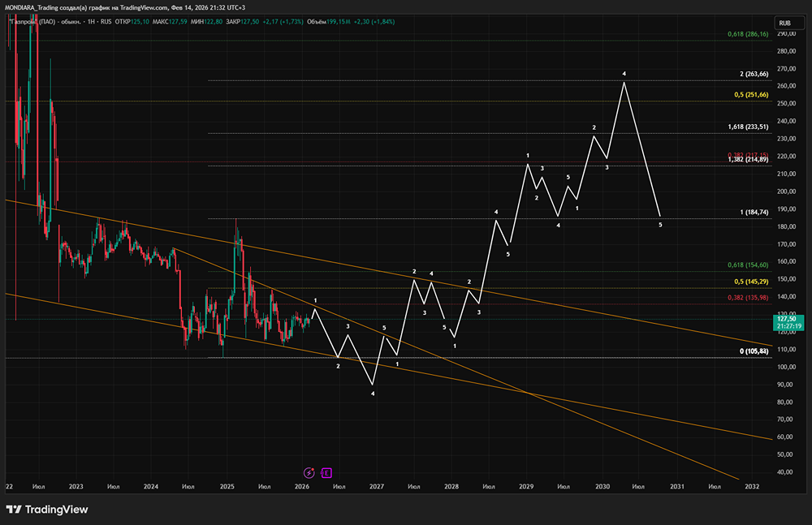The image size is (812, 525).
Task: Click the magenta earnings E icon
Action: tap(326, 472)
